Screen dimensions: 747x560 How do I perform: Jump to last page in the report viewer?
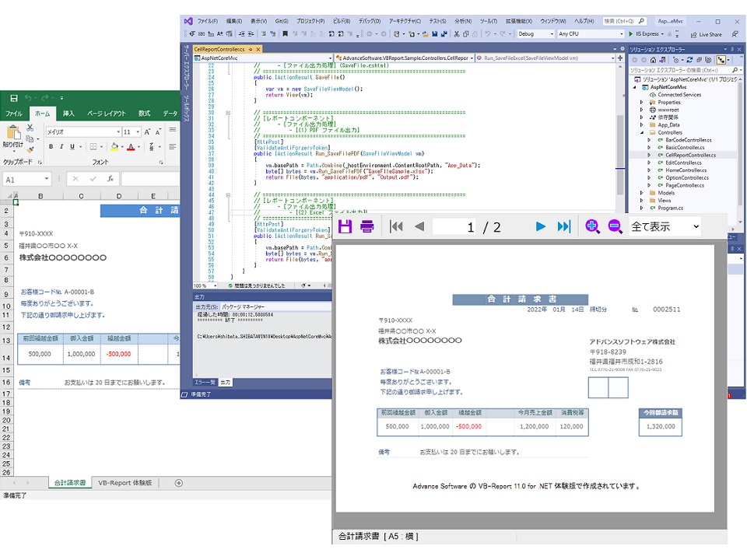pos(564,226)
